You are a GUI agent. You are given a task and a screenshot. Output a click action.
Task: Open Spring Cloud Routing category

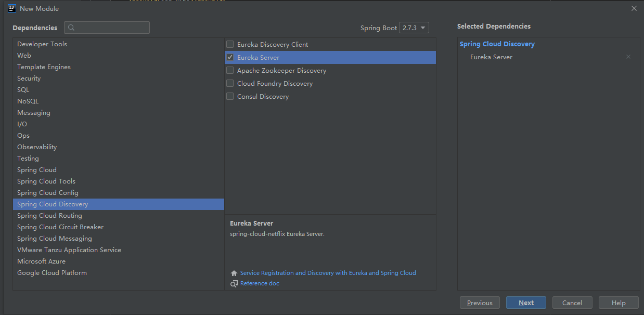(x=119, y=216)
